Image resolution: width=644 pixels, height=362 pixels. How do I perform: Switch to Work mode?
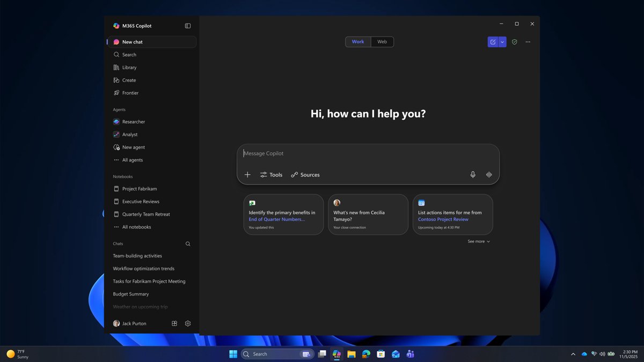click(x=358, y=42)
